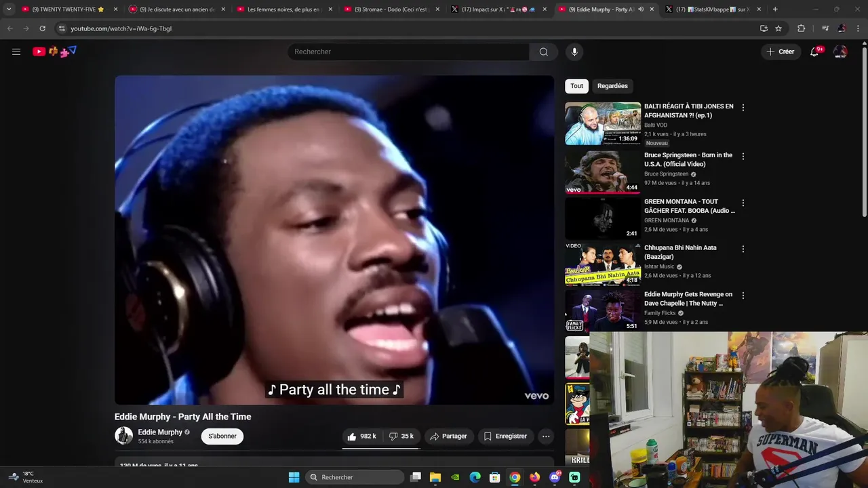Open GREEN MONTANA - TOUT GÂCHER title

690,206
